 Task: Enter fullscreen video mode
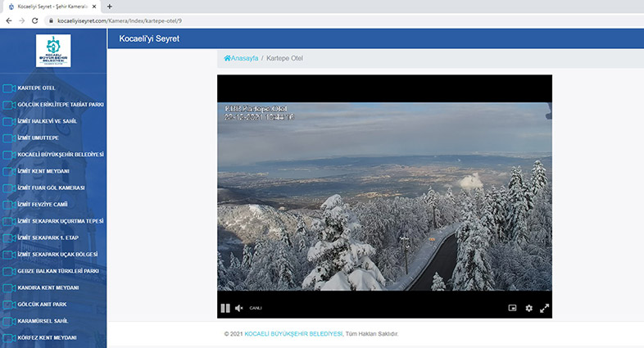pyautogui.click(x=544, y=308)
